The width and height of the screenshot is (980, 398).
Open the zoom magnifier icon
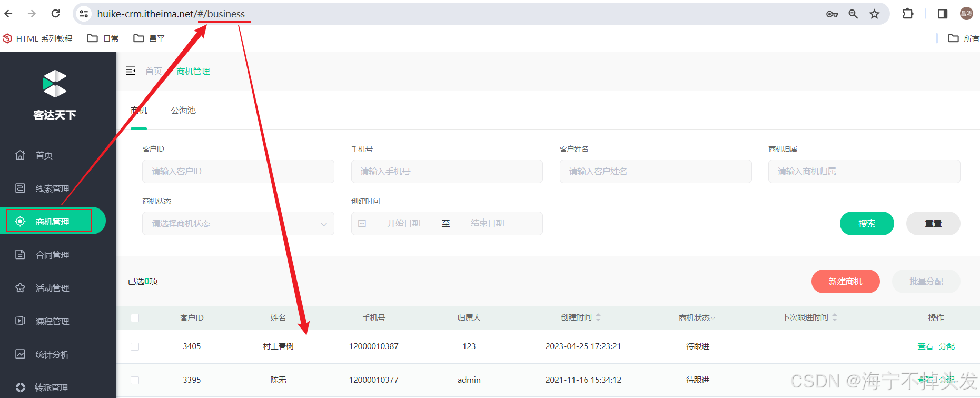click(x=853, y=14)
